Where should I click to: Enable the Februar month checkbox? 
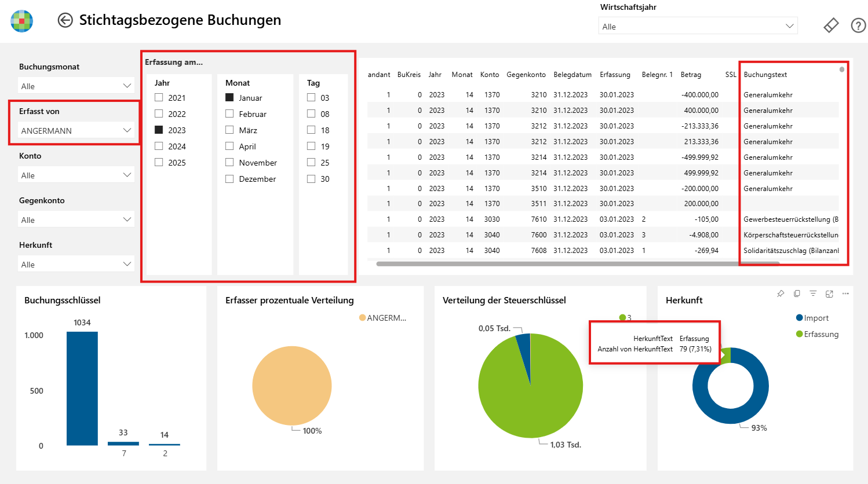(229, 114)
